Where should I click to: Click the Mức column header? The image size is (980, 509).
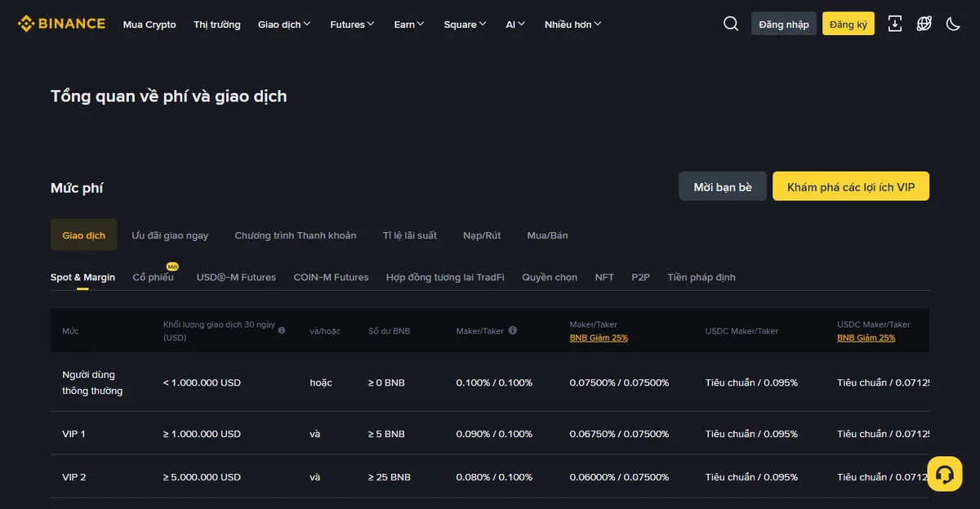point(70,331)
